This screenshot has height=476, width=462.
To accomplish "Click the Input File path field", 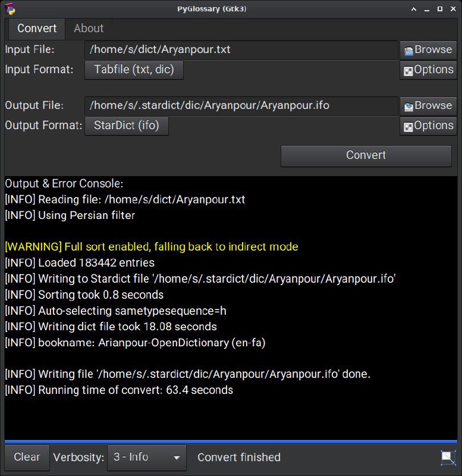I will coord(241,50).
